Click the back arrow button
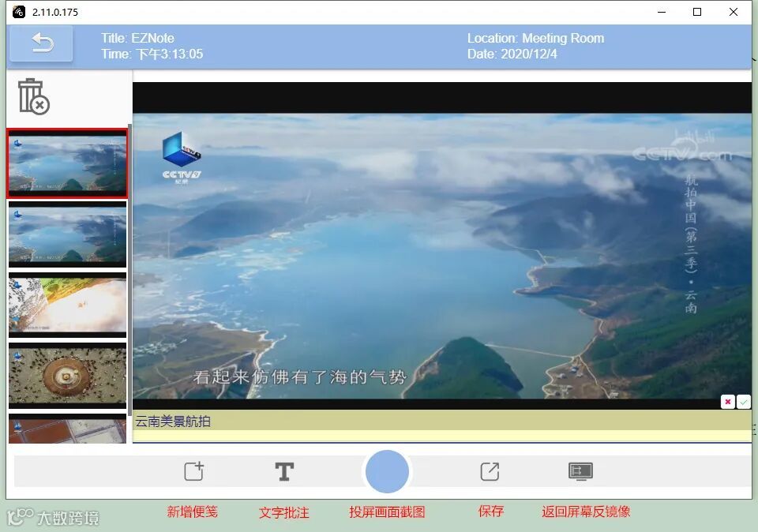The width and height of the screenshot is (758, 532). (x=42, y=43)
